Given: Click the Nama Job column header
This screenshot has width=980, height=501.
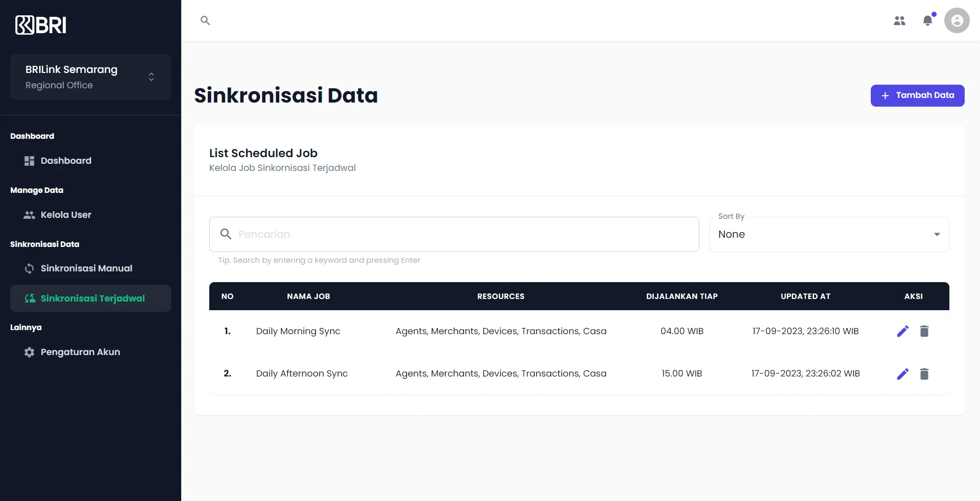Looking at the screenshot, I should coord(308,296).
